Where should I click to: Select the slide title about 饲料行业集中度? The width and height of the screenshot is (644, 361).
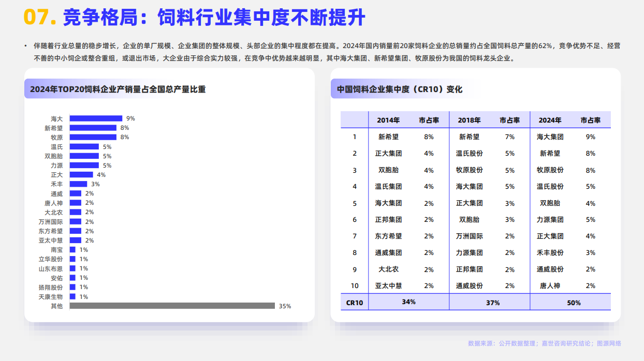(x=214, y=18)
